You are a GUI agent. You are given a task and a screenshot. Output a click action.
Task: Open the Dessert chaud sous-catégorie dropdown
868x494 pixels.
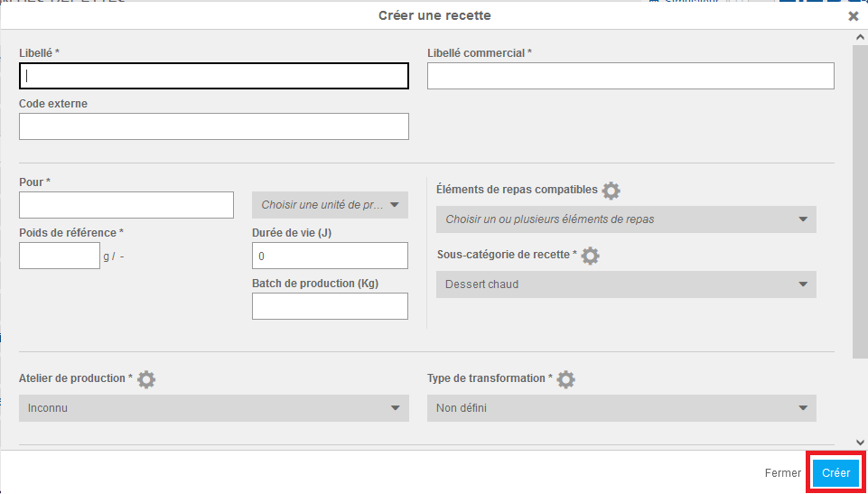tap(625, 284)
